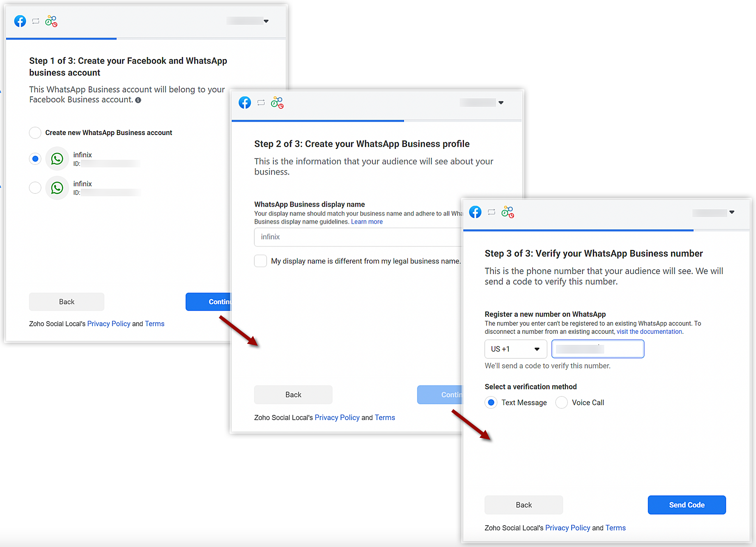
Task: Click Learn more link for display name guidelines
Action: [x=367, y=222]
